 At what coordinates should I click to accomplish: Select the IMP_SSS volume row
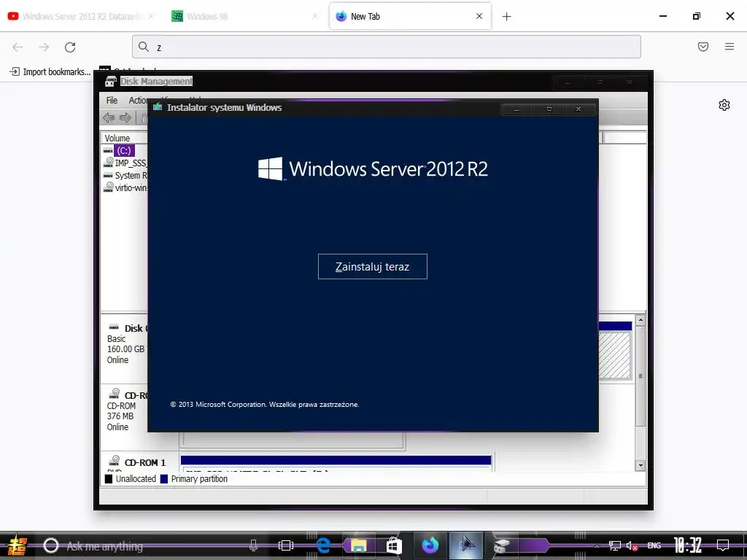click(x=125, y=163)
